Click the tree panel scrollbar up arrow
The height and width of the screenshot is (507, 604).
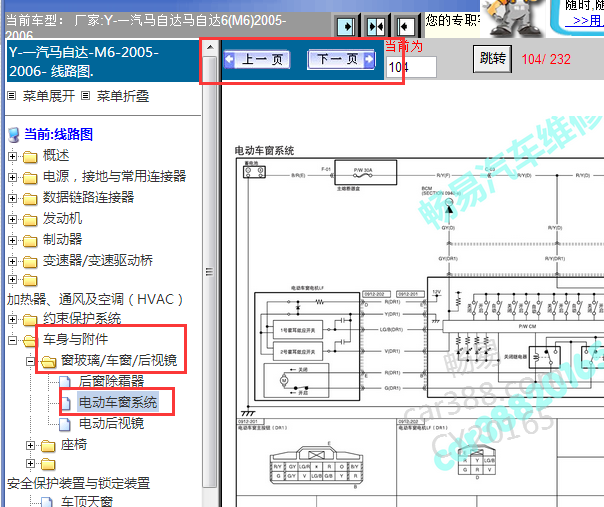(x=210, y=47)
